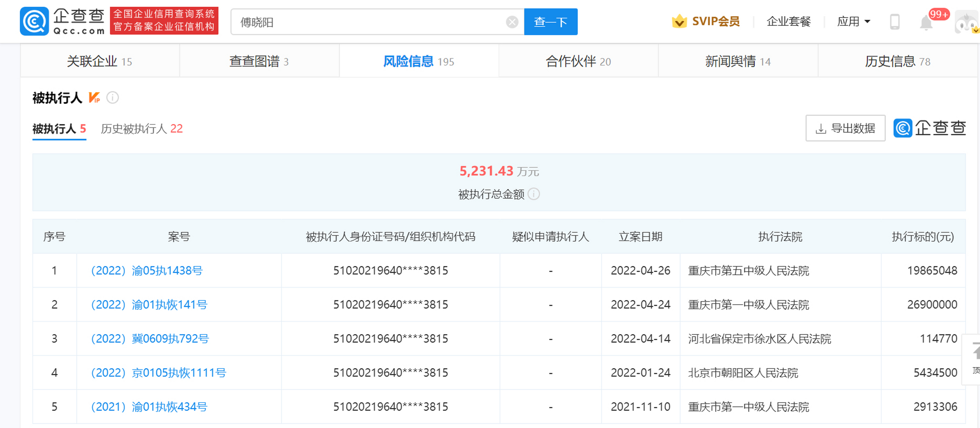
Task: Open the 新闻舆情 tab
Action: [737, 61]
